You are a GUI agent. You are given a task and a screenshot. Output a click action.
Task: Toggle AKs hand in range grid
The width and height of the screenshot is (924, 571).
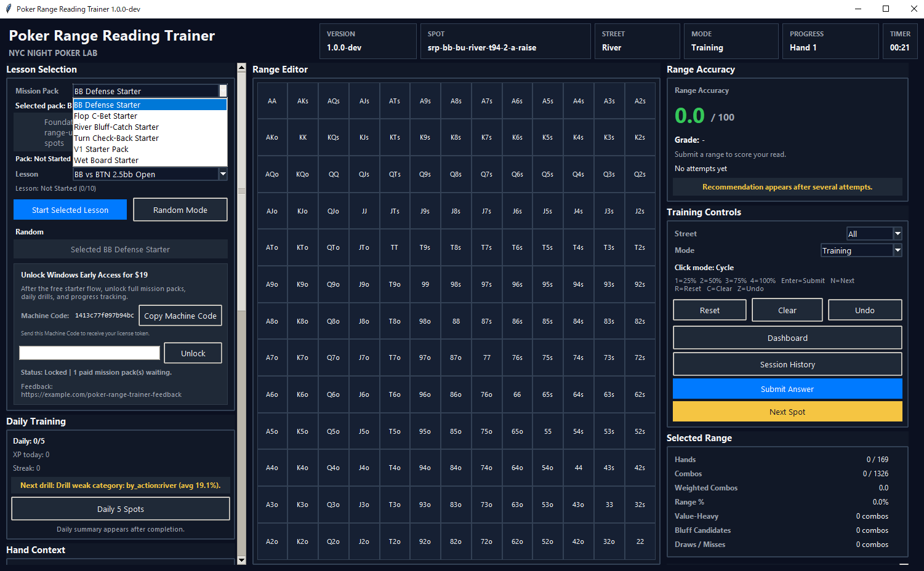[303, 101]
